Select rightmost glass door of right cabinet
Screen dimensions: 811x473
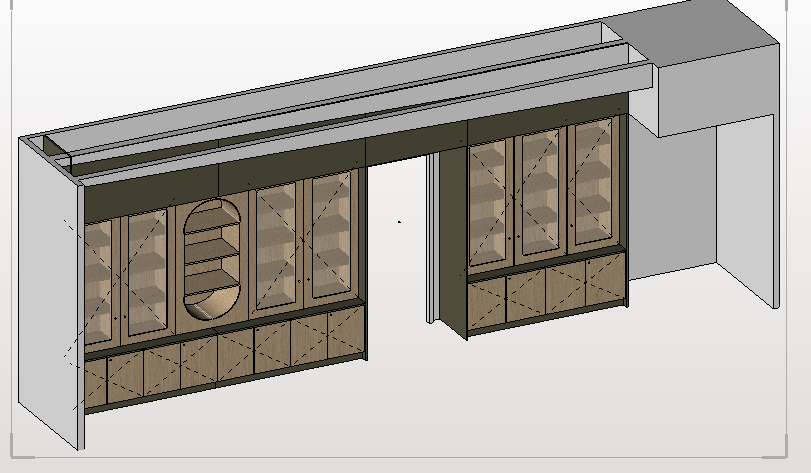tap(590, 187)
